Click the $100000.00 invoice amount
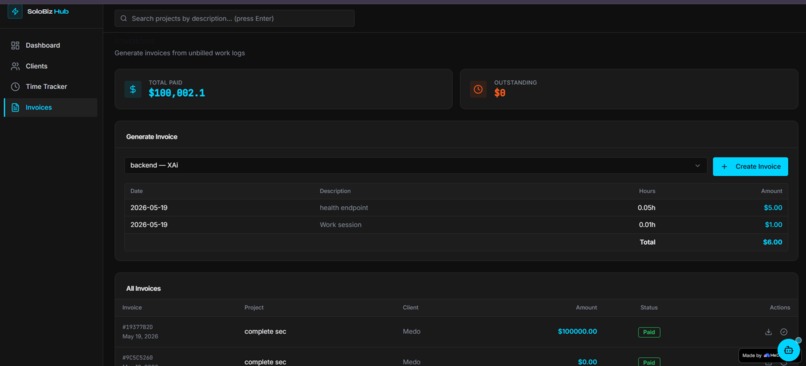Image resolution: width=806 pixels, height=366 pixels. pos(577,332)
